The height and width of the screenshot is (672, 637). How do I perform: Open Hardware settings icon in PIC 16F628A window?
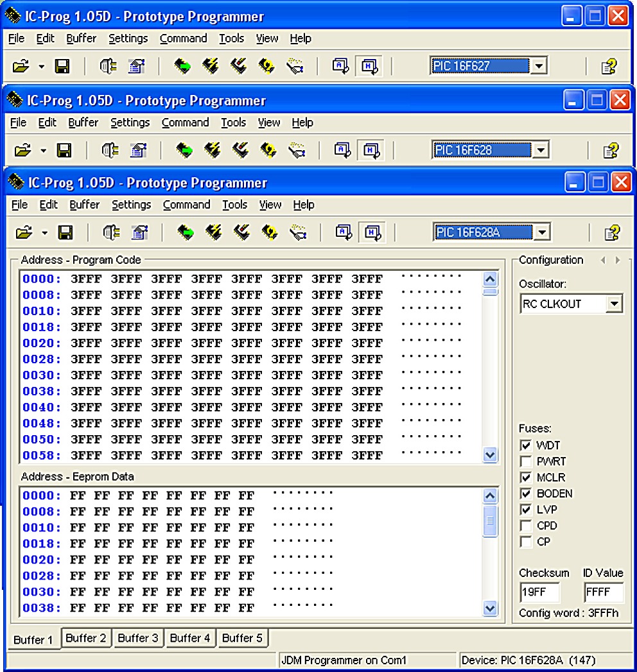112,233
